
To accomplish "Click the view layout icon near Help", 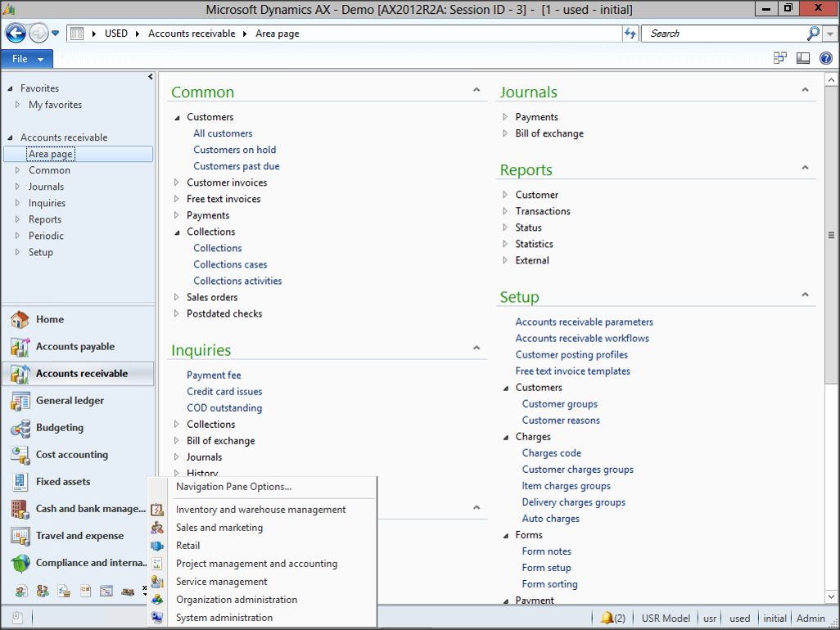I will tap(803, 58).
